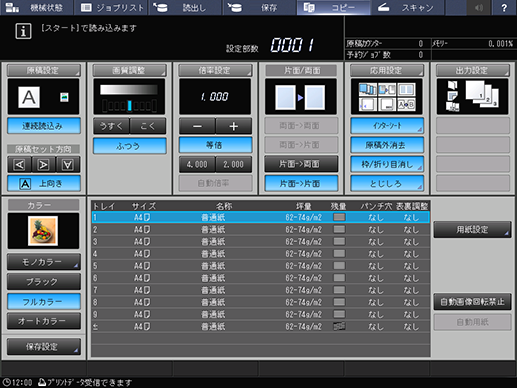The image size is (517, 388).
Task: Click the minus zoom ratio button
Action: tap(197, 126)
